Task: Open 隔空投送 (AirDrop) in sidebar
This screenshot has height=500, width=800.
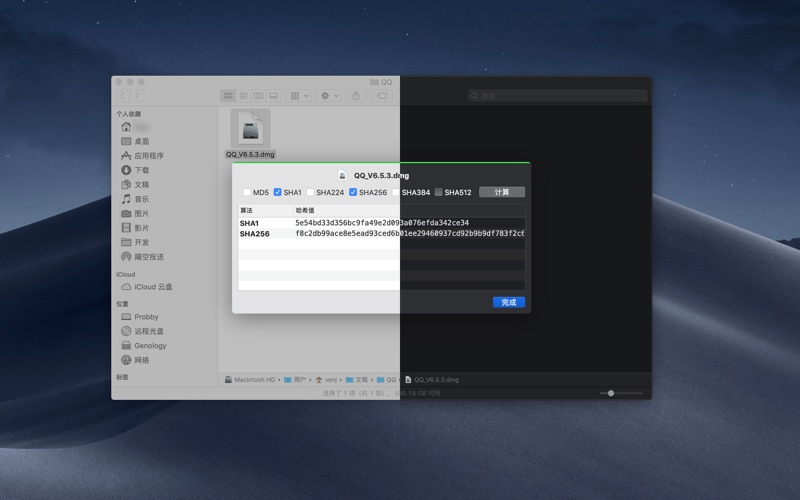Action: point(148,257)
